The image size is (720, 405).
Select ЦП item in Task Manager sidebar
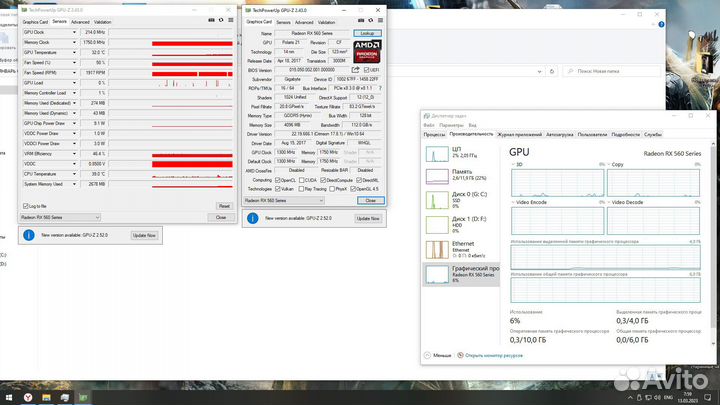pos(461,153)
